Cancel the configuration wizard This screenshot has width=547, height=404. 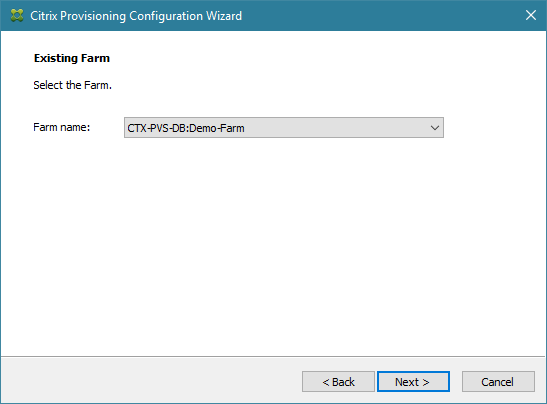[x=498, y=382]
